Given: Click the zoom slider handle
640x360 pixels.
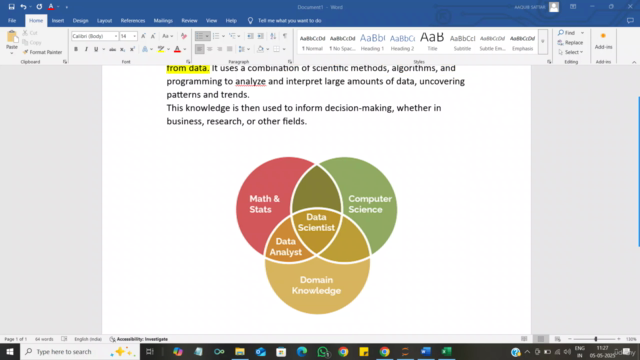Looking at the screenshot, I should point(596,339).
